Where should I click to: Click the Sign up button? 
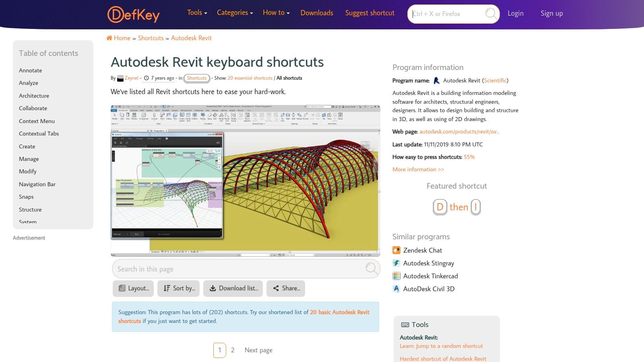[x=551, y=13]
